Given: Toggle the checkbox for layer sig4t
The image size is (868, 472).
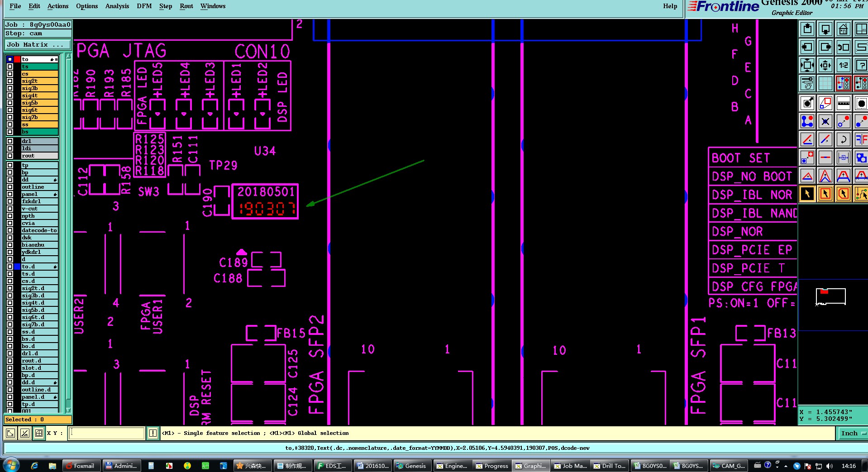Looking at the screenshot, I should pyautogui.click(x=10, y=95).
